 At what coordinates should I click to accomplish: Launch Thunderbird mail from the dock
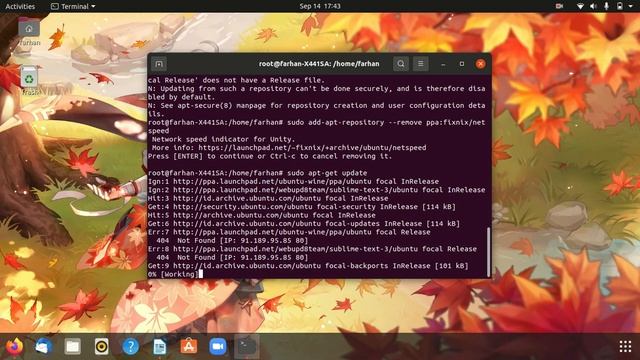coord(44,347)
